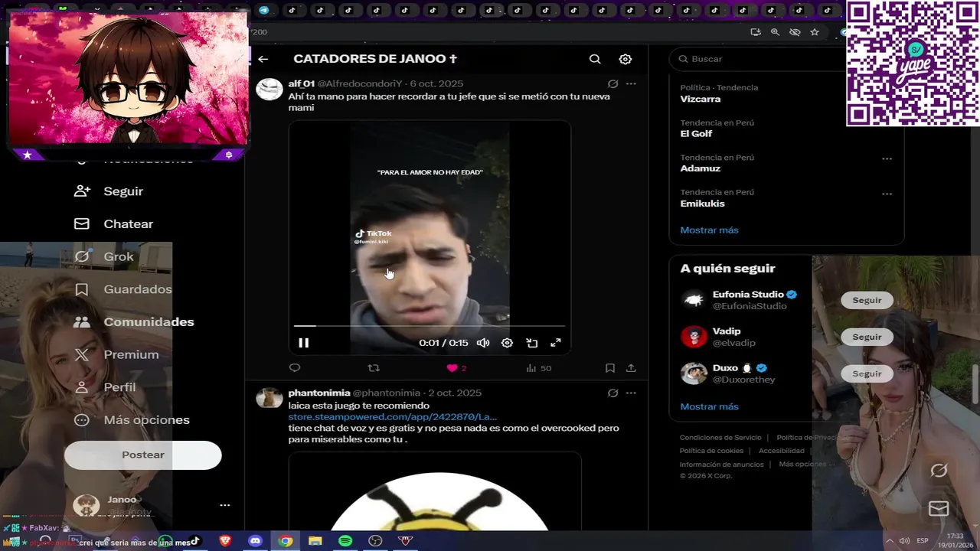View post analytics showing 50

539,368
